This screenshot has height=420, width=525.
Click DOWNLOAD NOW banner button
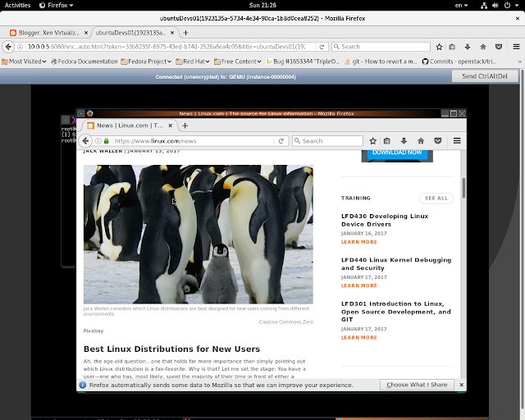(397, 153)
